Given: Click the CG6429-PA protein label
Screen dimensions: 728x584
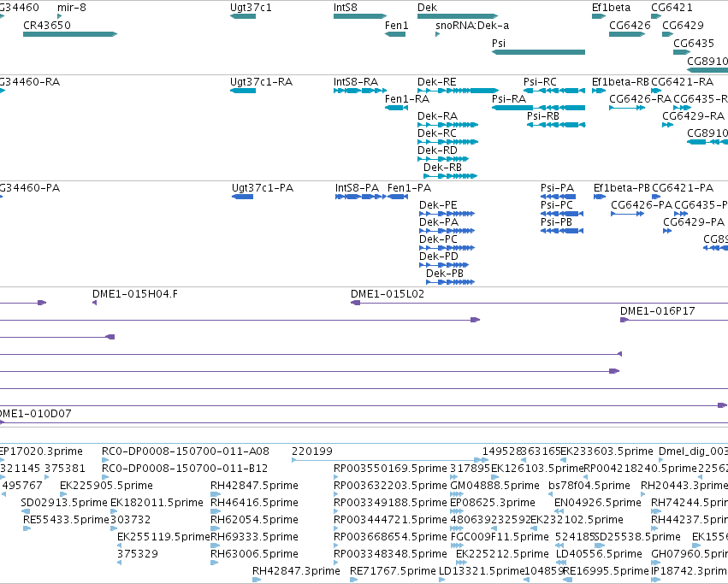Looking at the screenshot, I should [x=694, y=222].
